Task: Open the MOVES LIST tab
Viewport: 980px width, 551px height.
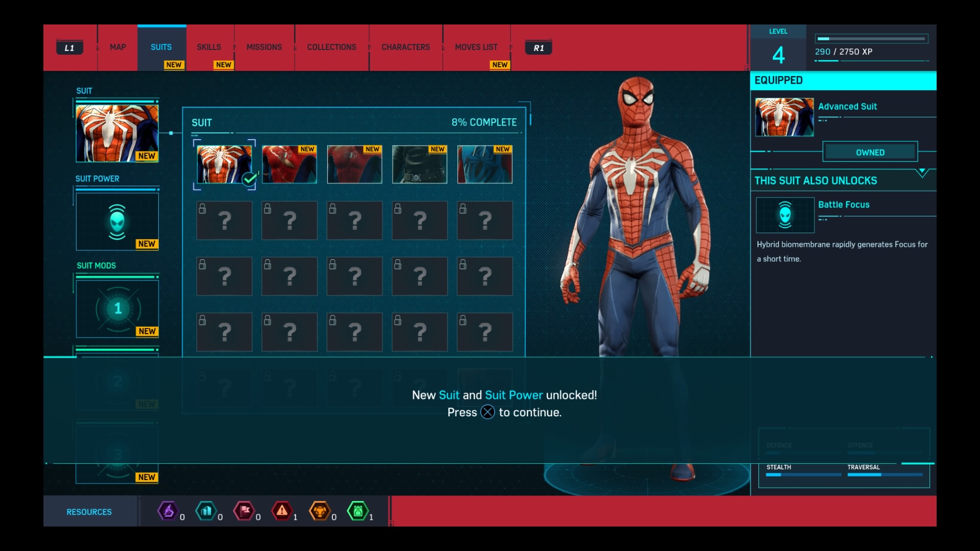Action: (x=476, y=47)
